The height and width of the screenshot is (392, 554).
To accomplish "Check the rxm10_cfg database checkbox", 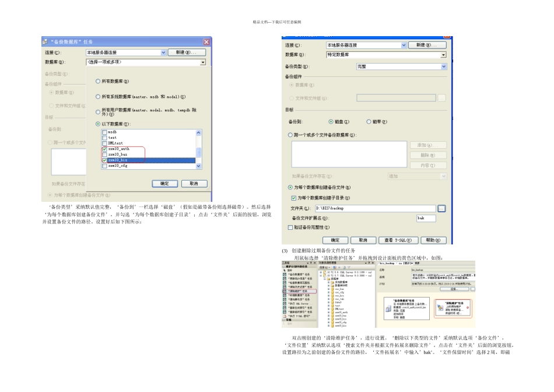I will coord(104,166).
